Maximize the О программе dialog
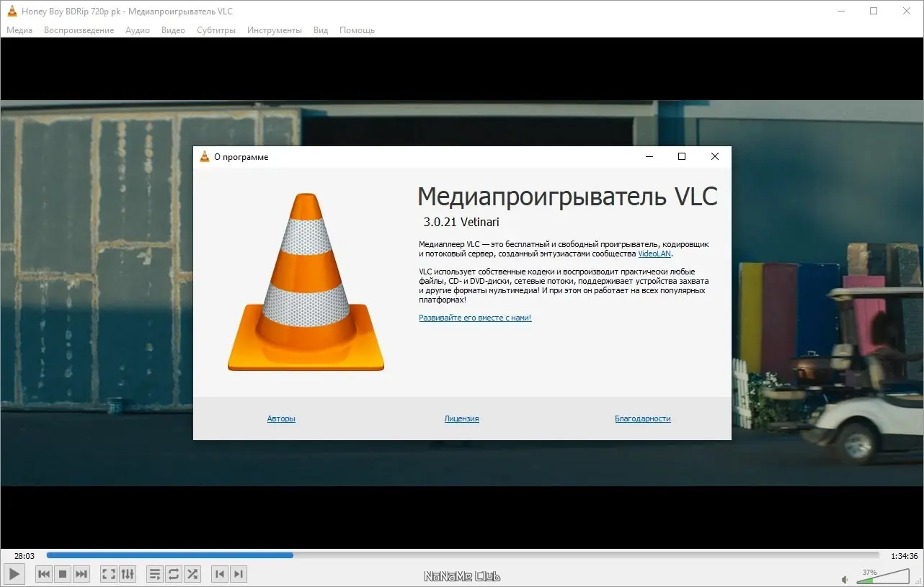924x587 pixels. pos(681,156)
